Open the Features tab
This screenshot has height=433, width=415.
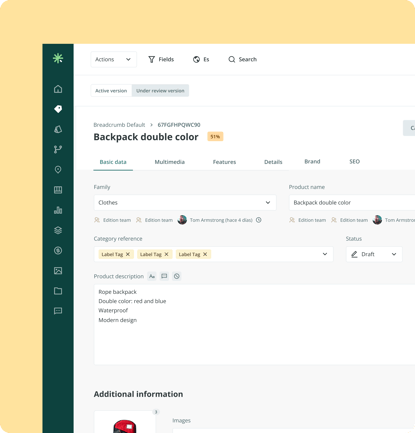[224, 162]
